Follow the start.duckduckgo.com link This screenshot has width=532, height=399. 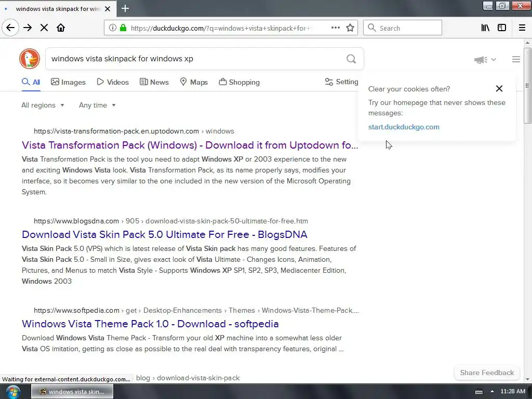click(x=404, y=127)
